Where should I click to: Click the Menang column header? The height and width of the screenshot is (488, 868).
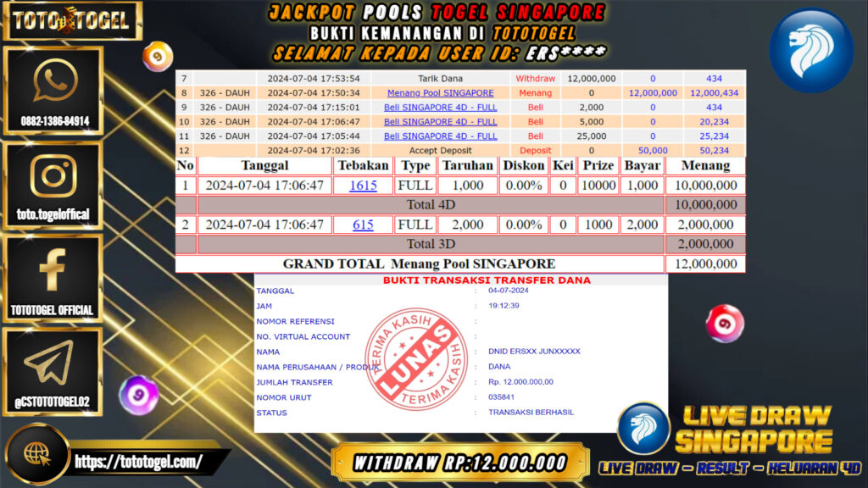(705, 165)
